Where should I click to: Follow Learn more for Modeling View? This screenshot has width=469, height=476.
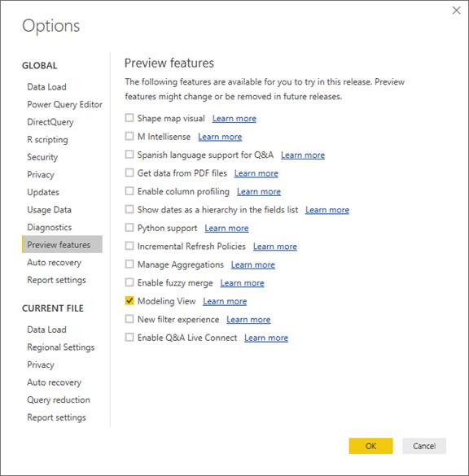(x=225, y=301)
